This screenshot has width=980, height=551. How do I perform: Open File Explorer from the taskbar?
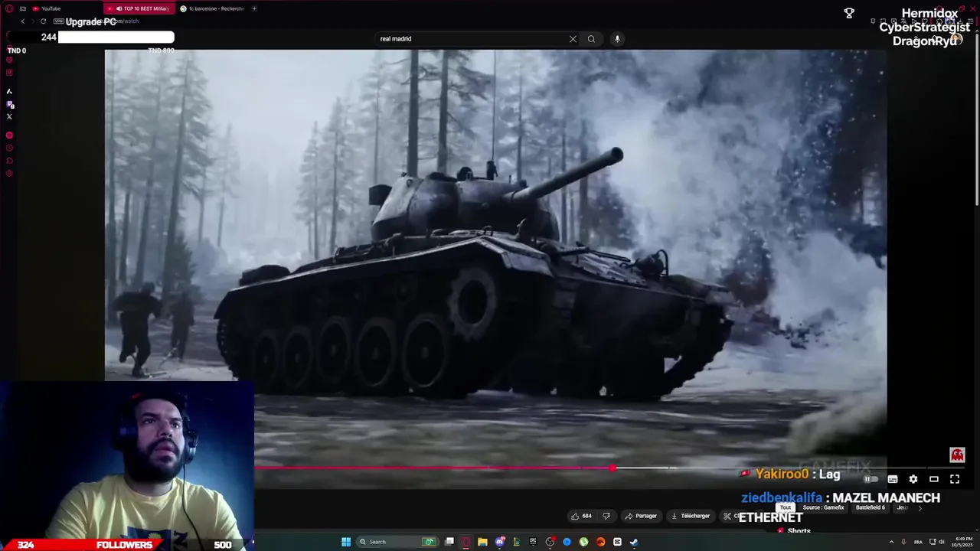(482, 542)
